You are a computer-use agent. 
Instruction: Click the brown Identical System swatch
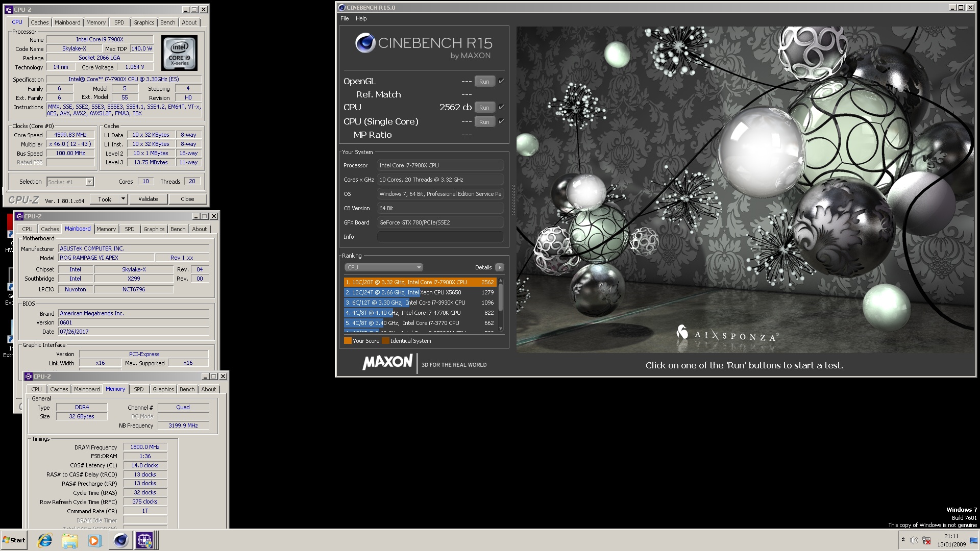click(385, 341)
